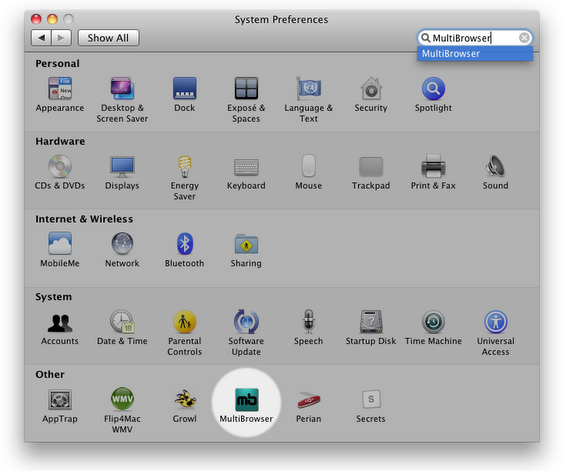Click inside the MultiBrowser search field
The width and height of the screenshot is (576, 471).
(475, 38)
